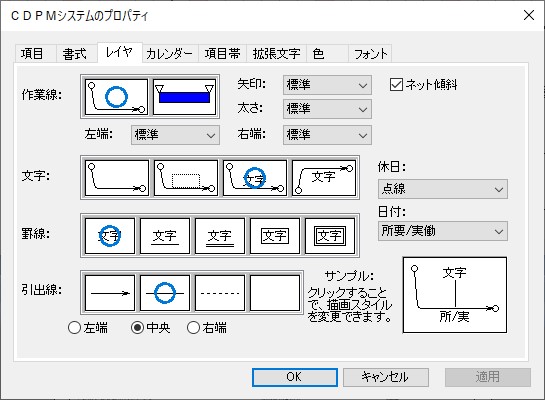Confirm with the OK button
The width and height of the screenshot is (545, 400).
click(295, 377)
